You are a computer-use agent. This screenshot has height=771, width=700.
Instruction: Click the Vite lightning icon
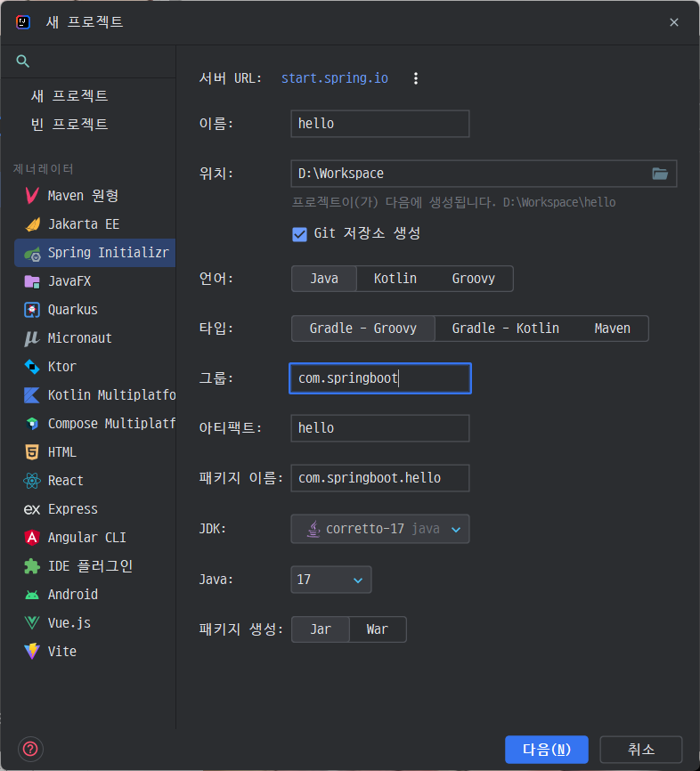pos(32,652)
